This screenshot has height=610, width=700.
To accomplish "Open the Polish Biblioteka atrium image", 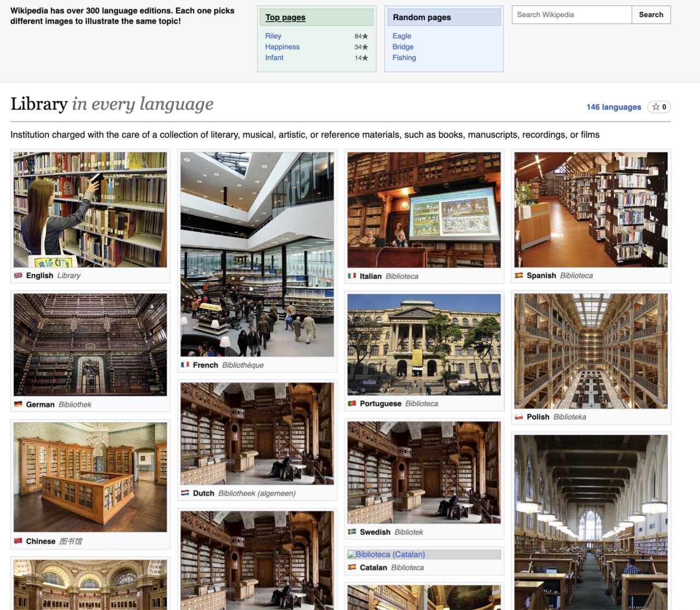I will 591,351.
